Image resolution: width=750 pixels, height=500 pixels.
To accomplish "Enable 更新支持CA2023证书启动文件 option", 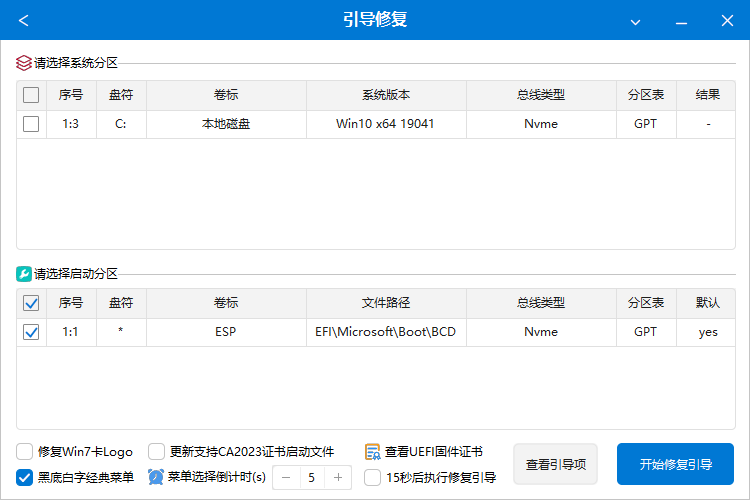I will [x=156, y=451].
